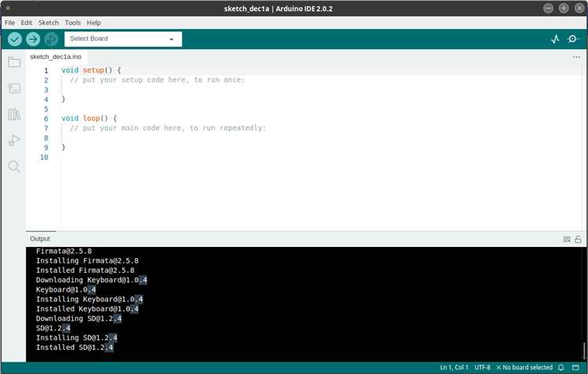Click the Upload arrow button

click(x=33, y=39)
